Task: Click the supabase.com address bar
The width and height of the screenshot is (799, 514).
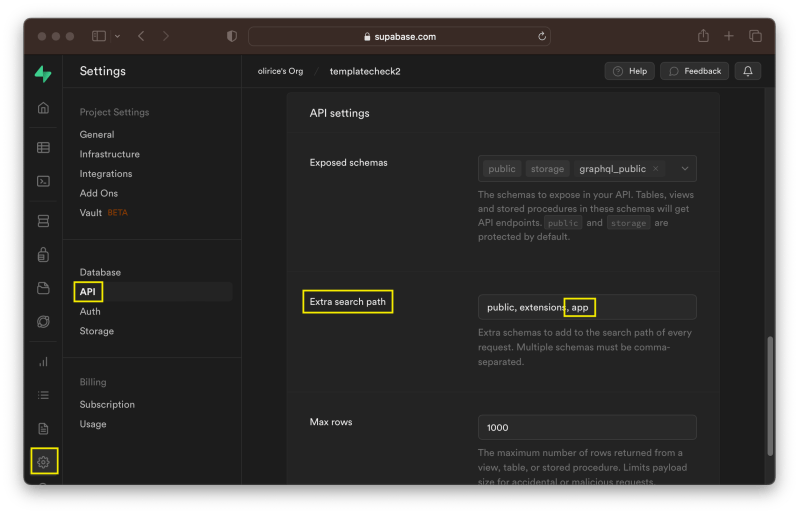Action: 400,36
